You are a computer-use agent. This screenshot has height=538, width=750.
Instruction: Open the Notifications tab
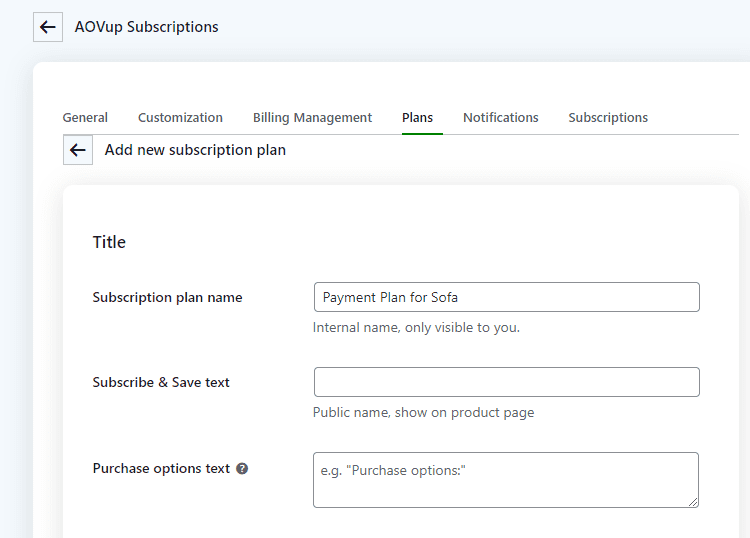pos(501,118)
